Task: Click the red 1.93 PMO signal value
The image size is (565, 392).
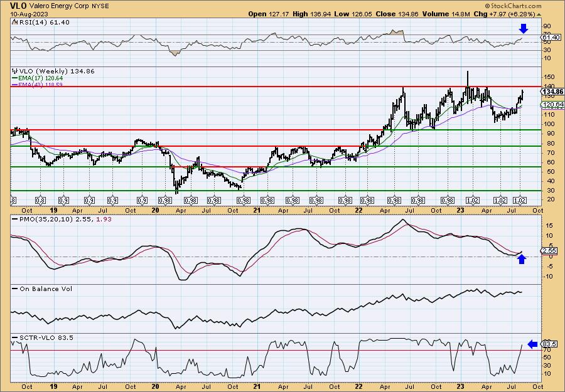Action: point(104,219)
